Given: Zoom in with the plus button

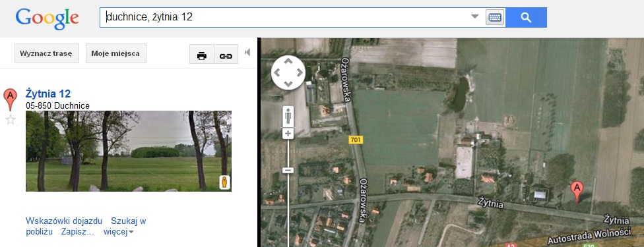Looking at the screenshot, I should (x=288, y=133).
